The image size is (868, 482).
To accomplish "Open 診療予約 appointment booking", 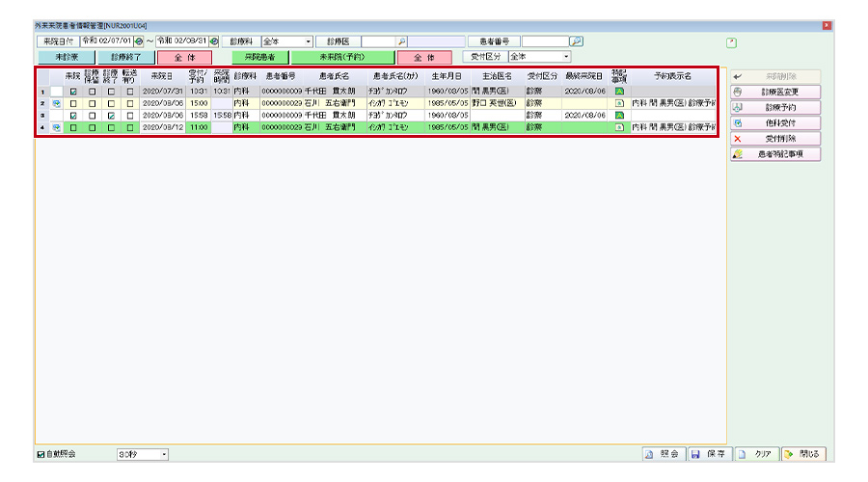I will pos(775,107).
